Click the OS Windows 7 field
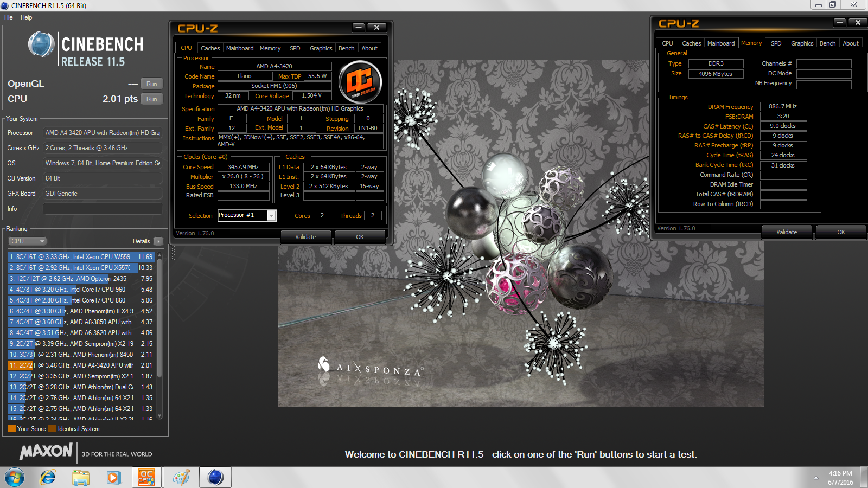Viewport: 868px width, 488px height. [x=103, y=163]
